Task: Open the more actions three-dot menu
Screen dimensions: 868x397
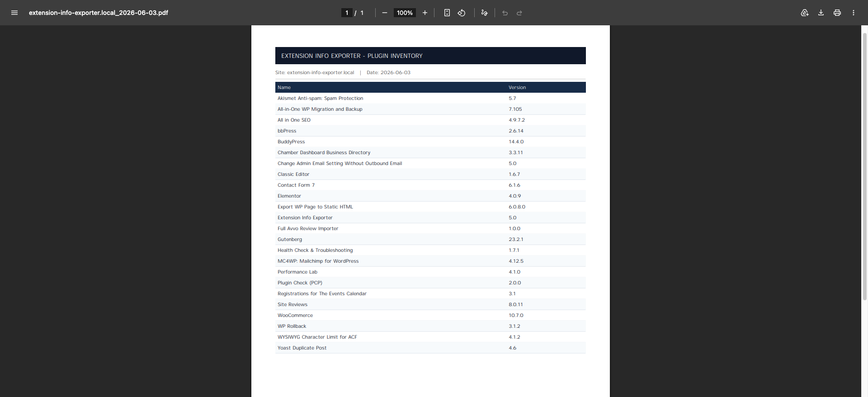Action: (x=854, y=13)
